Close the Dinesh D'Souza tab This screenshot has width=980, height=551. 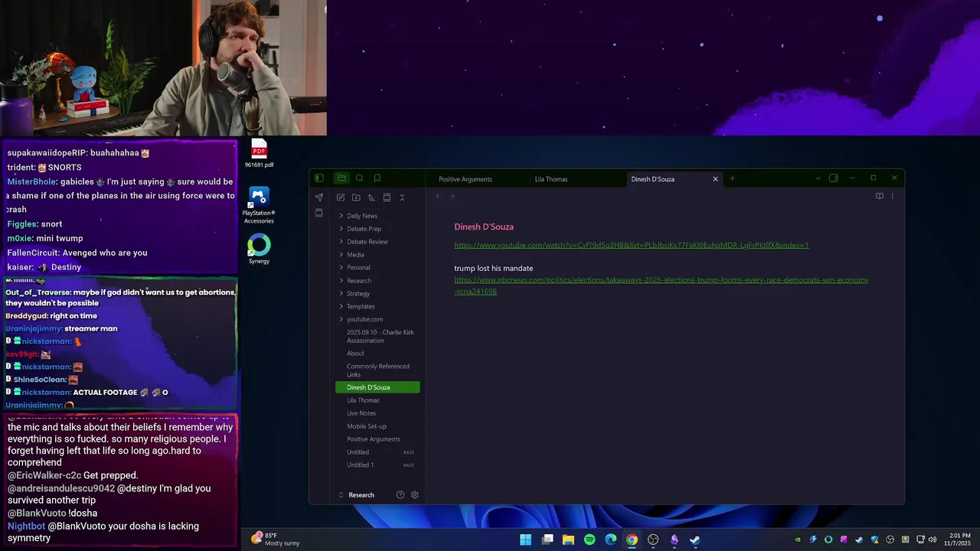click(x=716, y=179)
